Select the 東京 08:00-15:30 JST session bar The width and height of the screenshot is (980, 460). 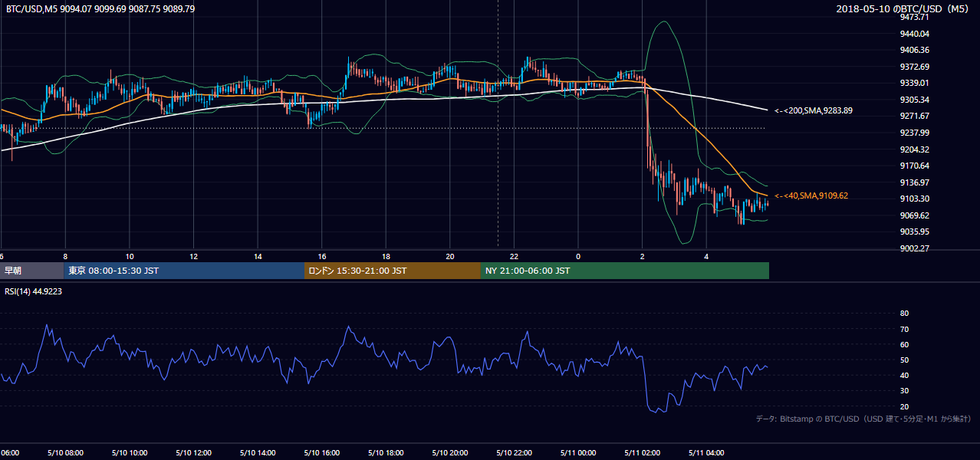pos(184,271)
